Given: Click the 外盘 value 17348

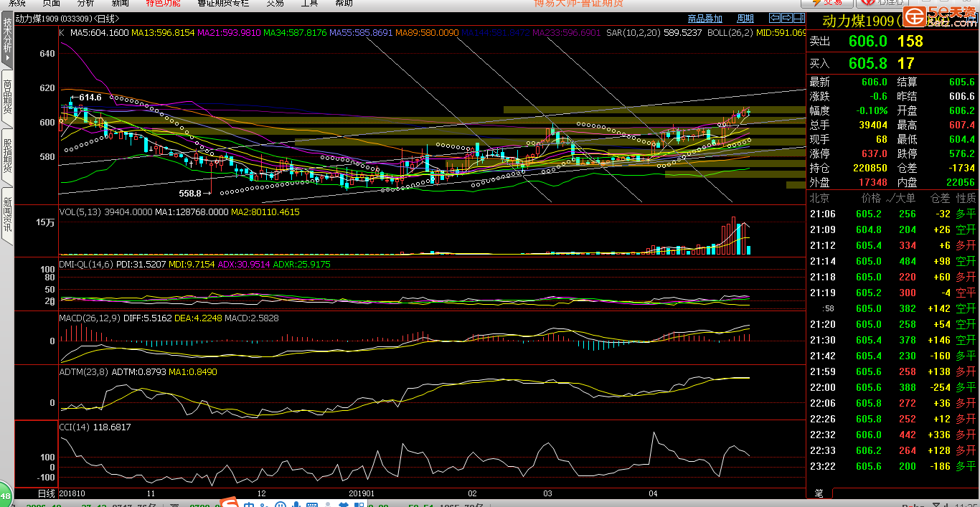Looking at the screenshot, I should [873, 182].
